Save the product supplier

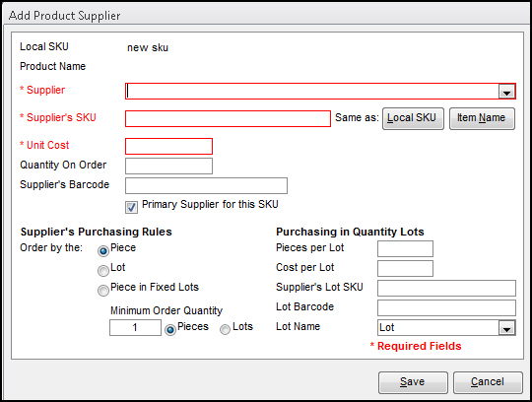413,382
